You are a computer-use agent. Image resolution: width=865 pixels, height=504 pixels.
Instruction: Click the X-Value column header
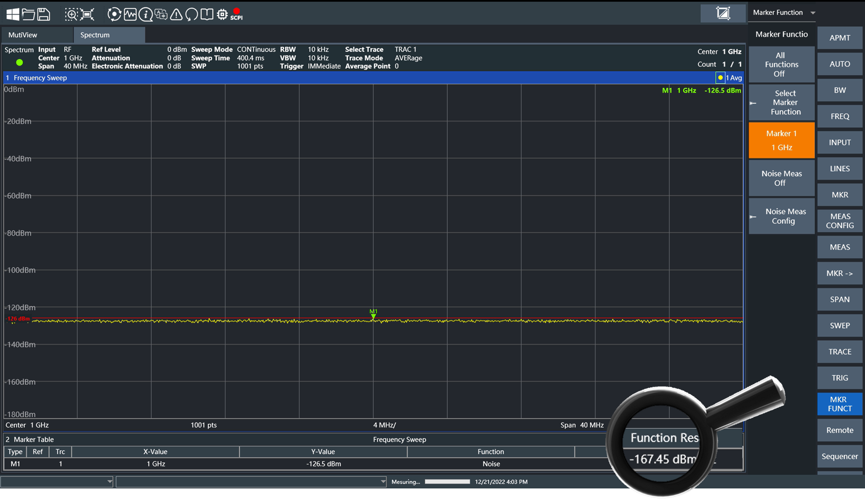(x=155, y=452)
